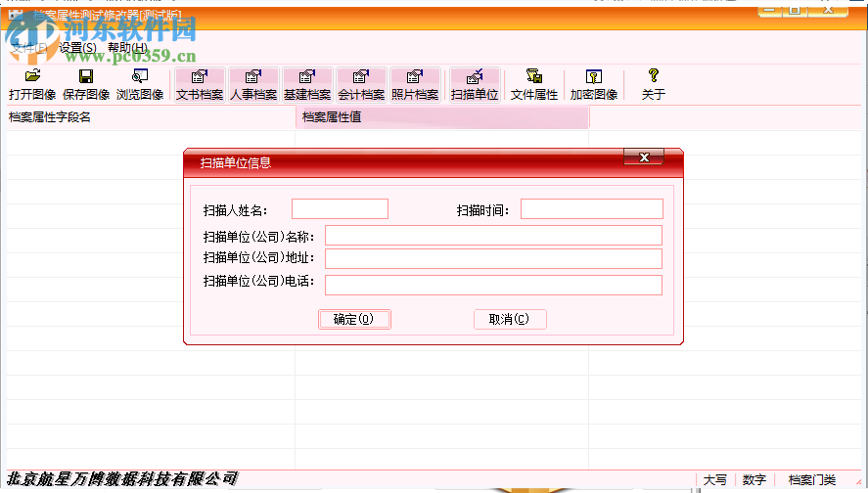
Task: Select the 照片档案 toolbar button
Action: coord(415,85)
